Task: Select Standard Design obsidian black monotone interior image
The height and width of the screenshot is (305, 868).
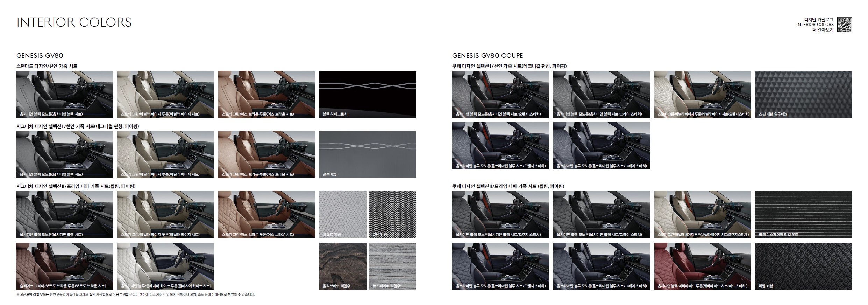Action: (65, 94)
